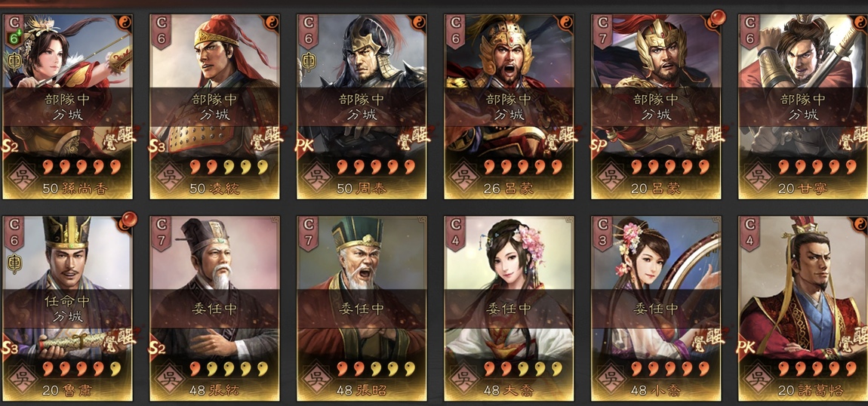The image size is (868, 406).
Task: Click the red orb on SP 呂蒙 card
Action: (x=716, y=17)
